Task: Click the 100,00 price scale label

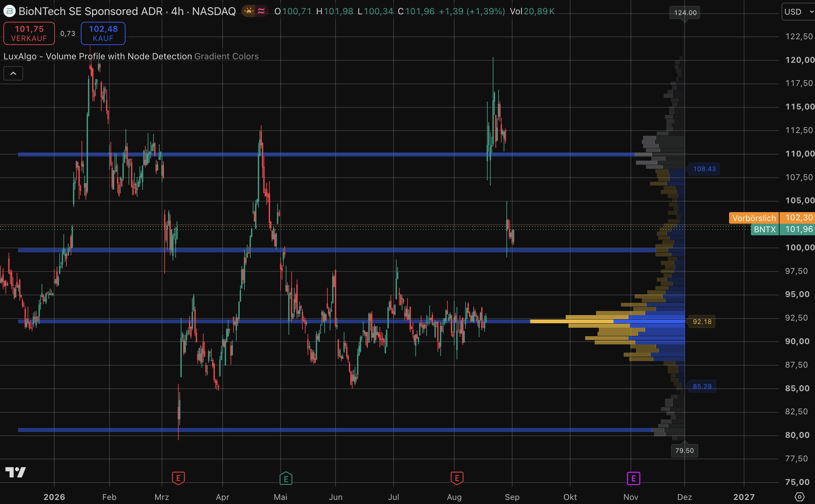Action: pyautogui.click(x=799, y=248)
